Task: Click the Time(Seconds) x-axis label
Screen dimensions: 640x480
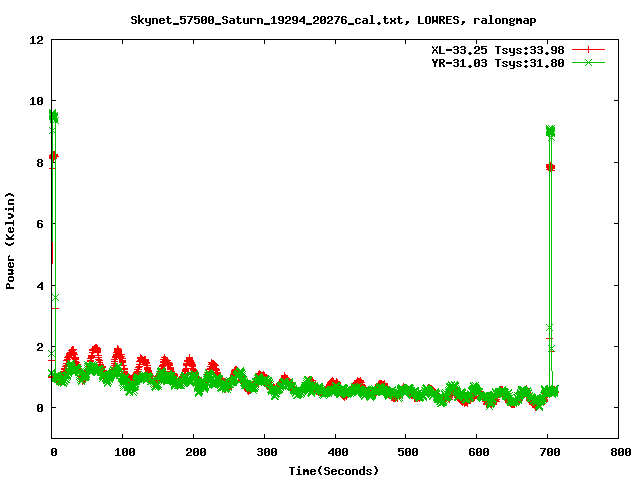Action: [334, 471]
